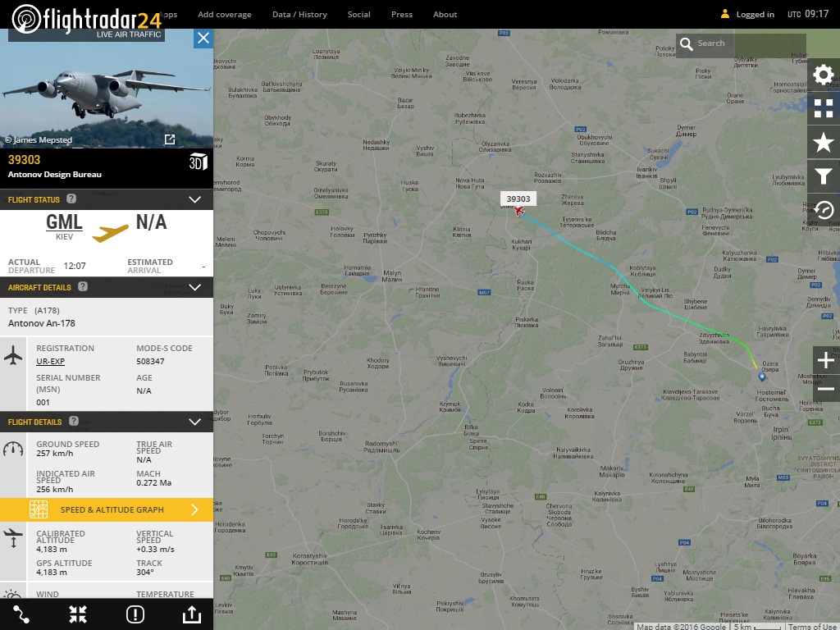Open the Data / History menu
The width and height of the screenshot is (840, 630).
tap(299, 15)
